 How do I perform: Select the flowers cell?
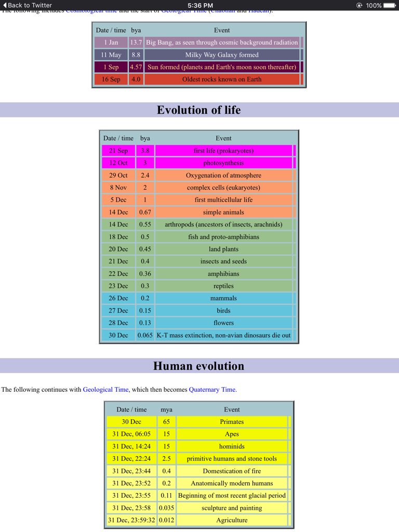pos(223,323)
